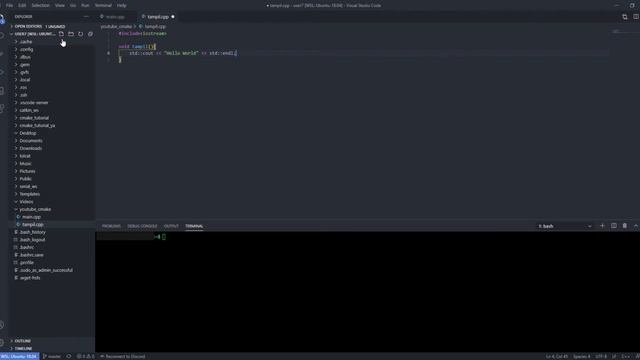640x360 pixels.
Task: Open the View menu
Action: 60,5
